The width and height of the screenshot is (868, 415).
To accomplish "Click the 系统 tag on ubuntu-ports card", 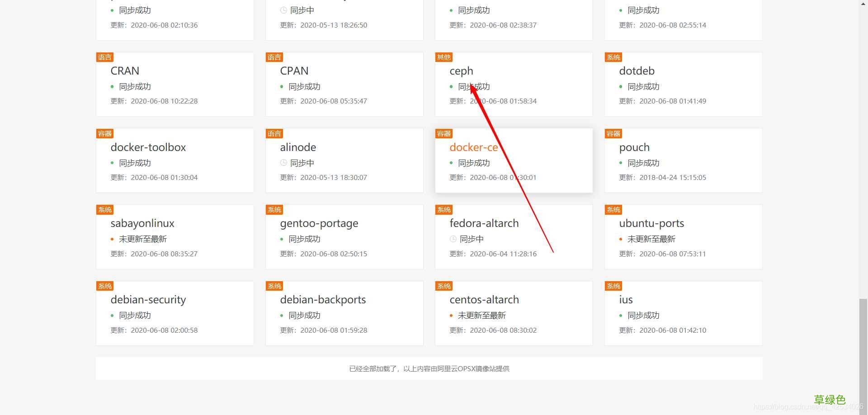I will click(x=613, y=209).
